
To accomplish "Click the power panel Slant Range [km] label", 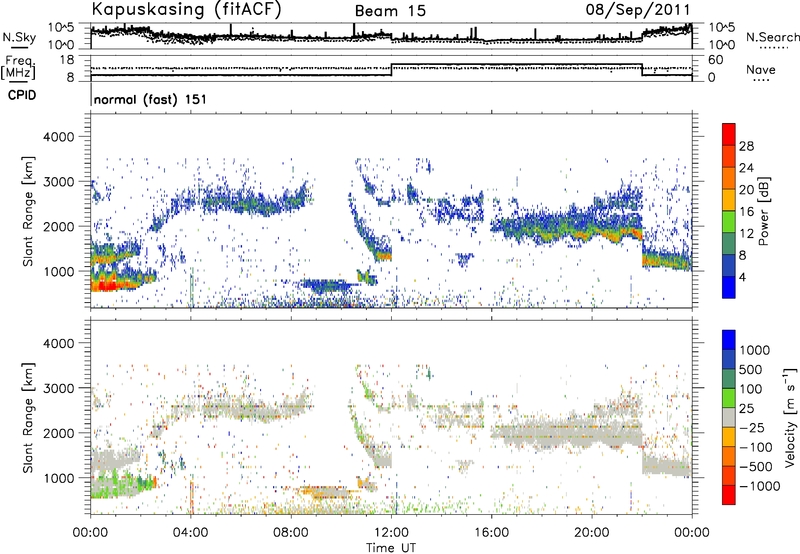I will pos(28,211).
